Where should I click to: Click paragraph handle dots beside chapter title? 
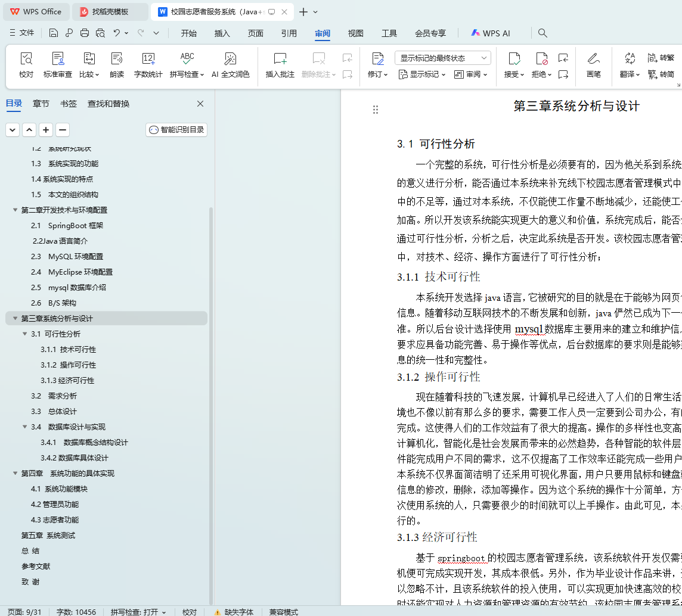(376, 110)
